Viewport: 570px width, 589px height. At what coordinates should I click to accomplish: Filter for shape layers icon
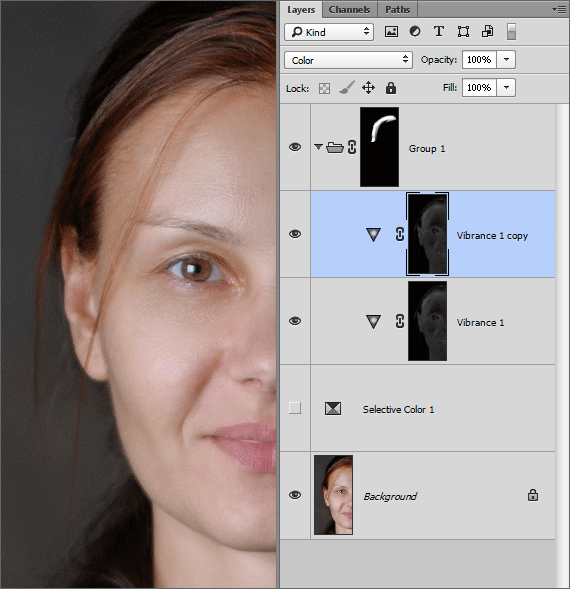(x=463, y=32)
